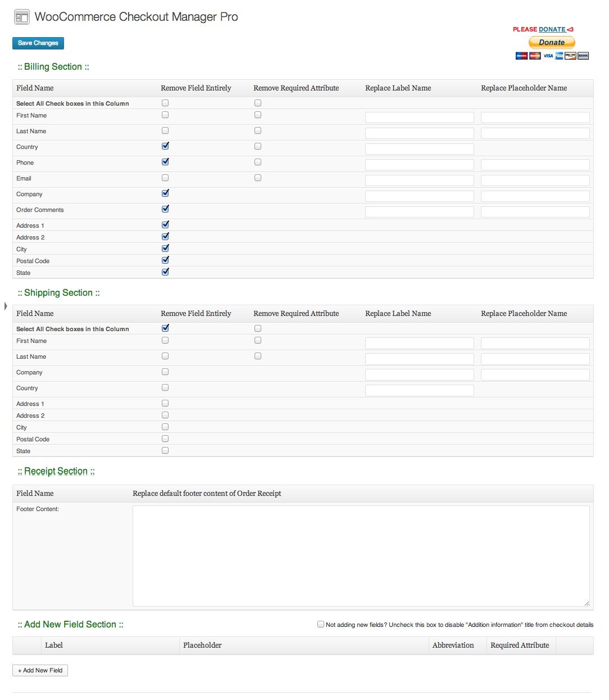Screen dimensions: 609x700
Task: Uncheck Remove Field for Billing Postal Code
Action: click(x=165, y=260)
